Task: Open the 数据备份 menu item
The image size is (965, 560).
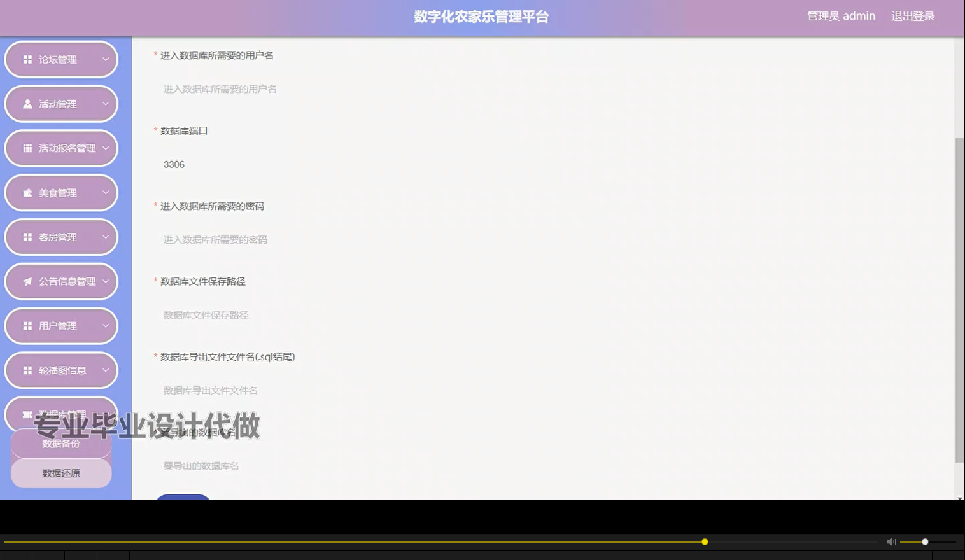Action: pos(60,444)
